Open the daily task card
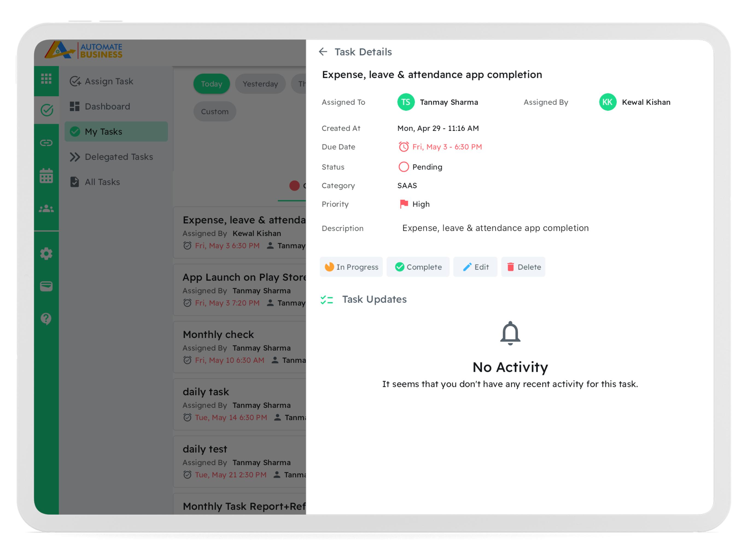 click(x=240, y=404)
